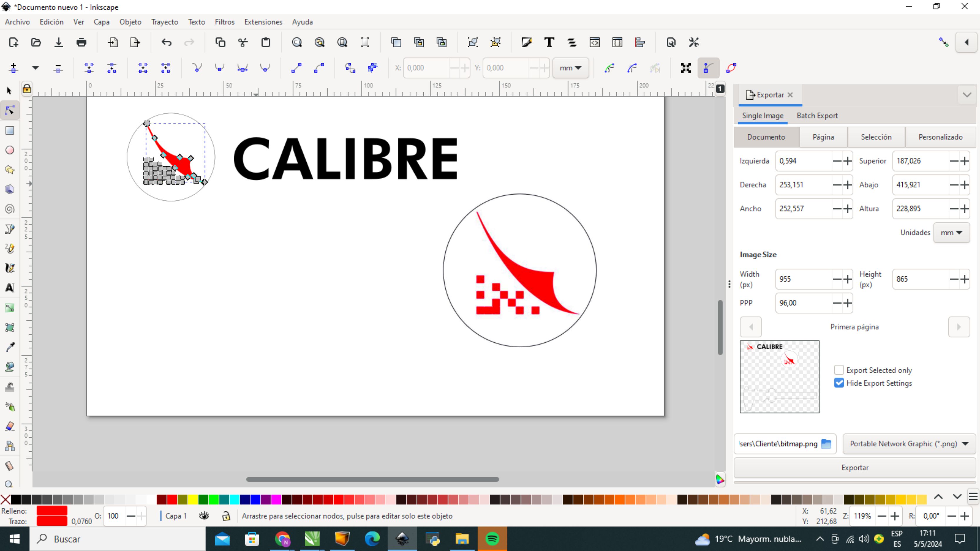Screen dimensions: 980x551
Task: Select the Bezier pen tool
Action: click(x=9, y=229)
